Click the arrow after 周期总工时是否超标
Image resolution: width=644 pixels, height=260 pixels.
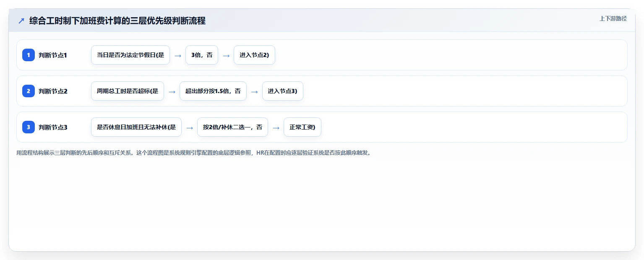tap(172, 91)
